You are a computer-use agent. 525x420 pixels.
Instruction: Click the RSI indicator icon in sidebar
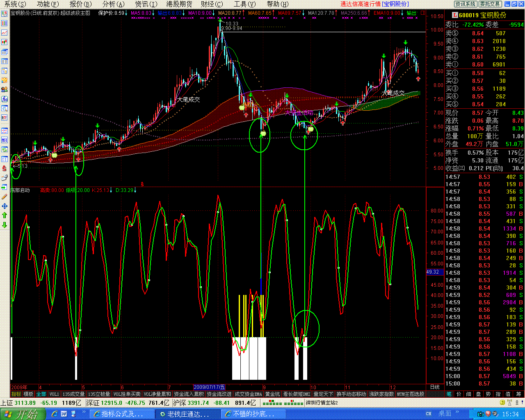tap(5, 140)
